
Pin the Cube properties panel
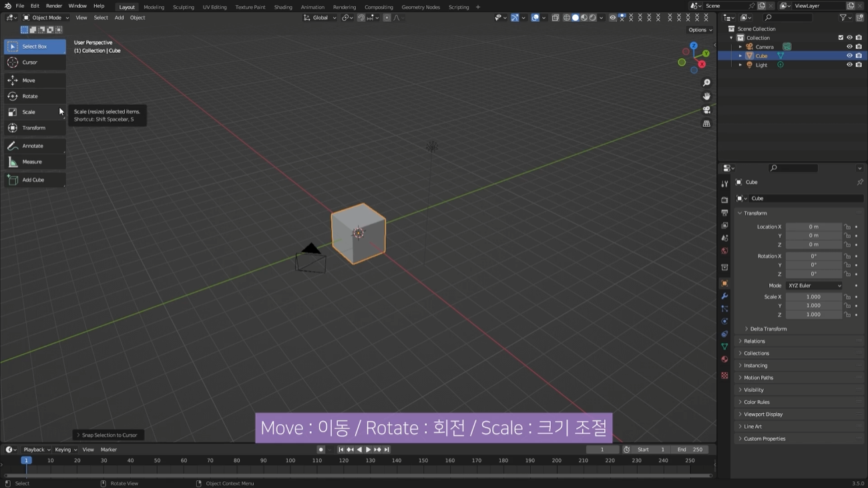[859, 182]
